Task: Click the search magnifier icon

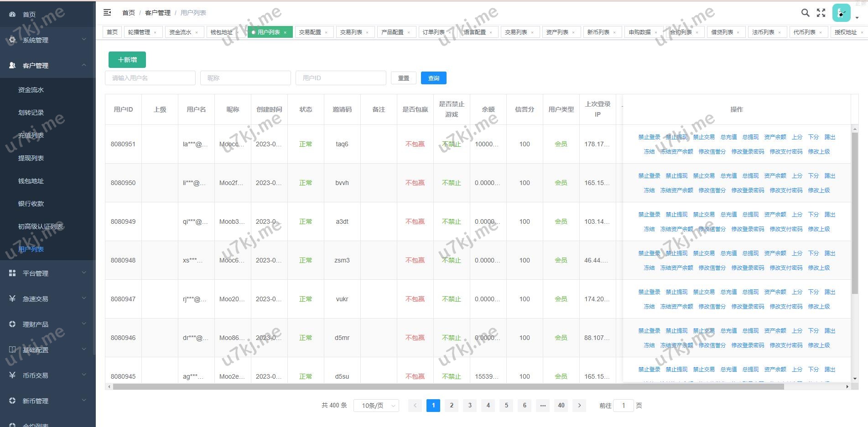Action: pos(806,13)
